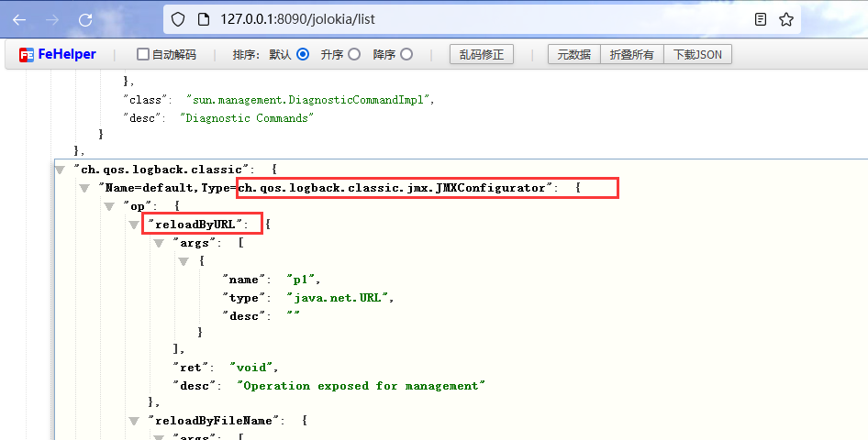This screenshot has width=868, height=440.
Task: Click "sun.management.DiagnosticCommandImpl" value
Action: [x=307, y=100]
